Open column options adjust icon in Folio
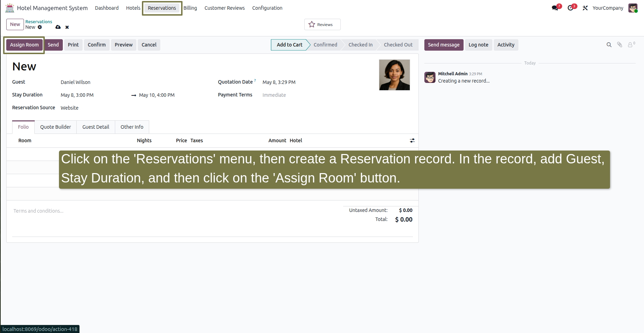 412,140
